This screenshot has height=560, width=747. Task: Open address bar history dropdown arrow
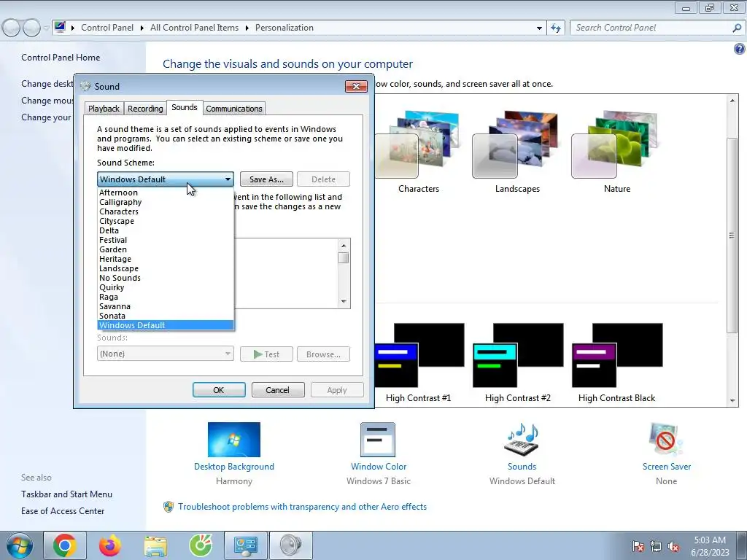[539, 28]
